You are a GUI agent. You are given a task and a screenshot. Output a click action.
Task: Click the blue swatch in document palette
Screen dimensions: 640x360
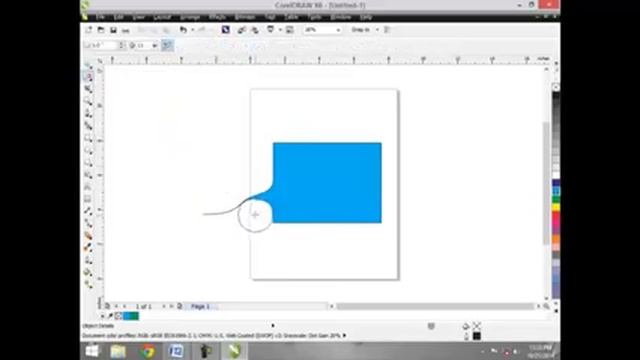pyautogui.click(x=127, y=316)
